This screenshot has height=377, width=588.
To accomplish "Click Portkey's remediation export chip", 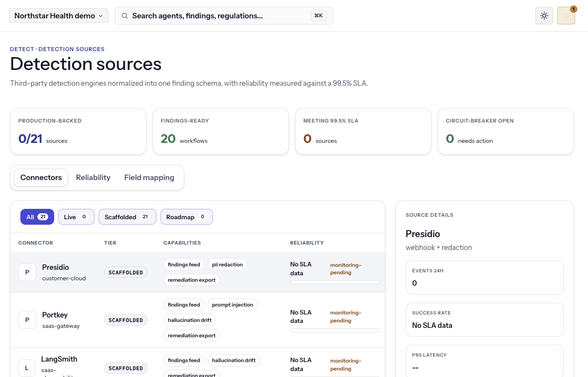I will 192,335.
